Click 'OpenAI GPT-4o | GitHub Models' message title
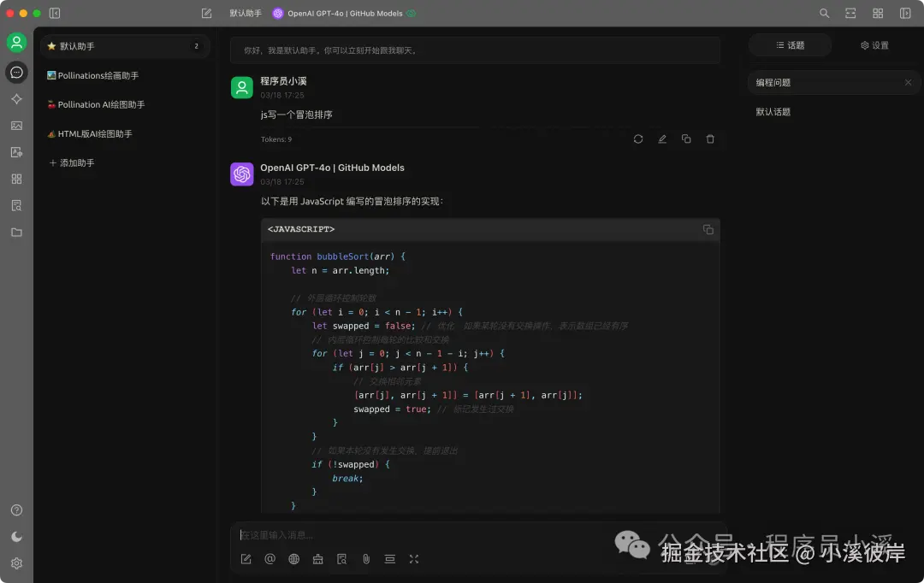Screen dimensions: 924x583 332,168
